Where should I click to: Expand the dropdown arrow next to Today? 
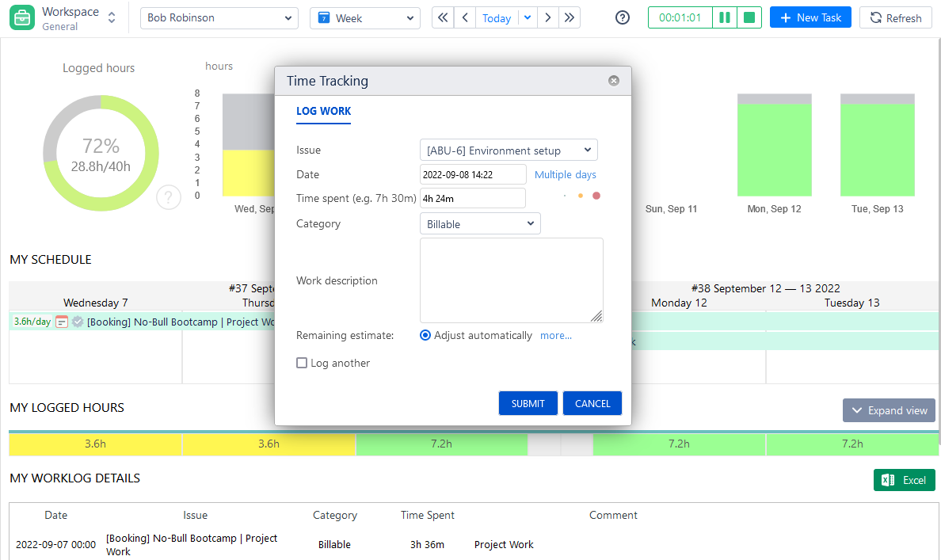[528, 17]
